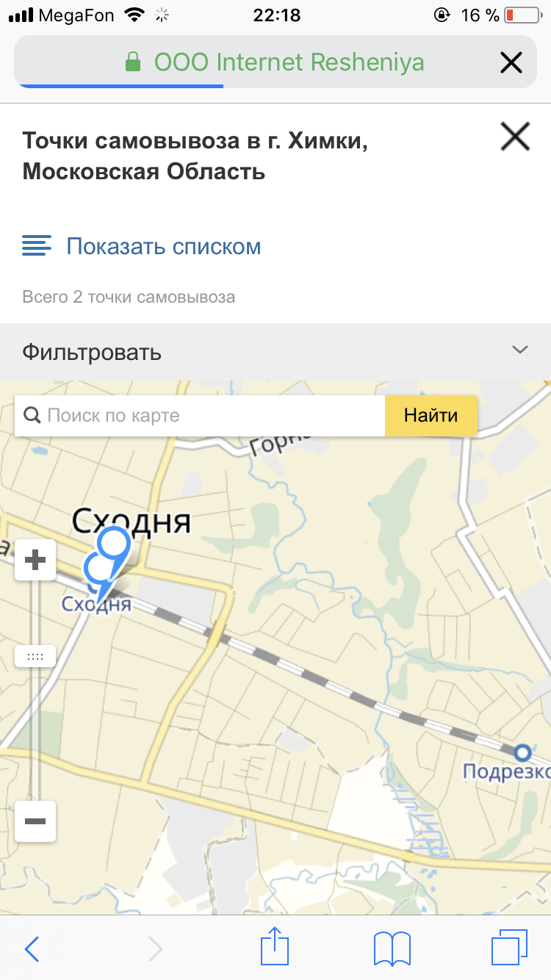The width and height of the screenshot is (551, 980).
Task: Click the yellow Найти button
Action: click(x=431, y=415)
